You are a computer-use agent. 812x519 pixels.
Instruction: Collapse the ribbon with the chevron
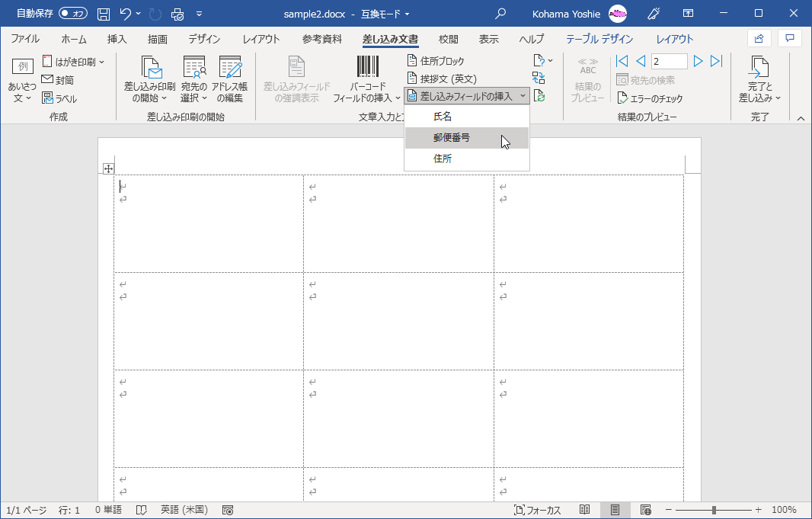(x=801, y=119)
